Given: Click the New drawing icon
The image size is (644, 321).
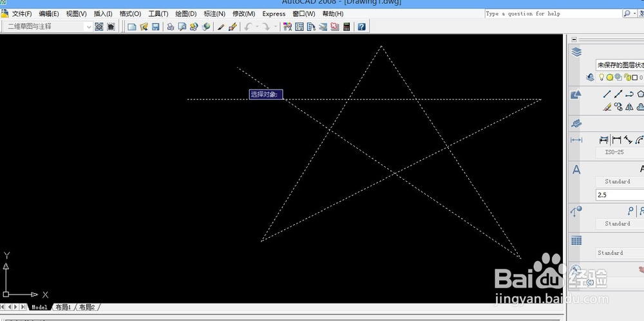Looking at the screenshot, I should click(132, 26).
